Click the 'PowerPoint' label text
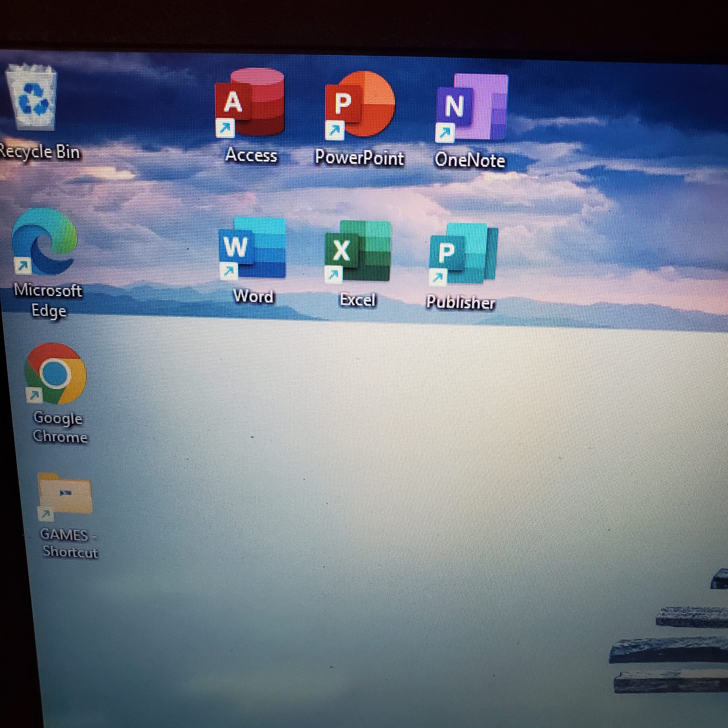Viewport: 728px width, 728px height. 359,158
